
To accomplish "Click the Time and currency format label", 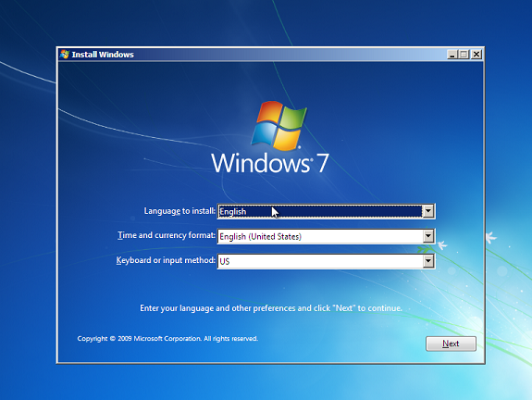I will [167, 235].
